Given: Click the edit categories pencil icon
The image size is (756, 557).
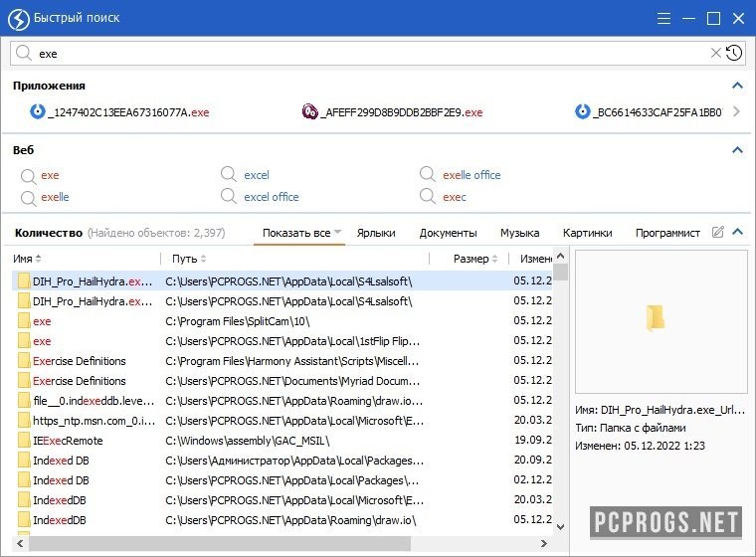Looking at the screenshot, I should 718,233.
